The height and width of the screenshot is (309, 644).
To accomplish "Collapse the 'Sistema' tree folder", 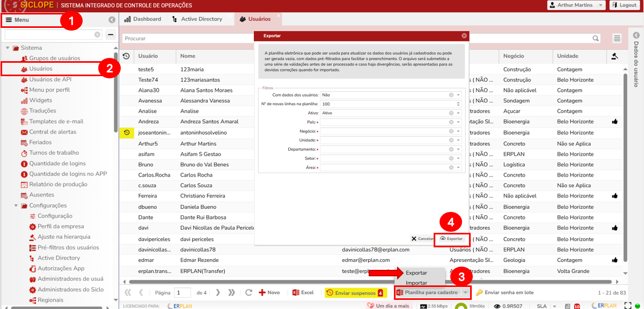I will coord(8,48).
